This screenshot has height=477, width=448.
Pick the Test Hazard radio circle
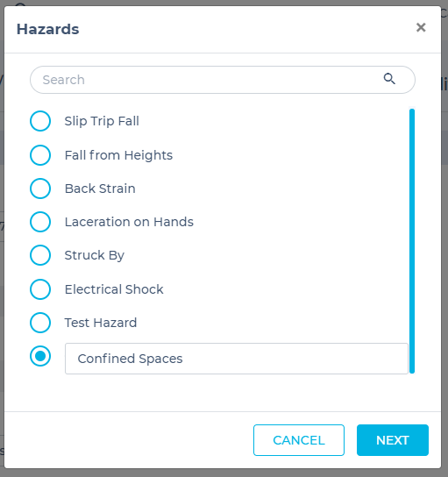click(40, 323)
